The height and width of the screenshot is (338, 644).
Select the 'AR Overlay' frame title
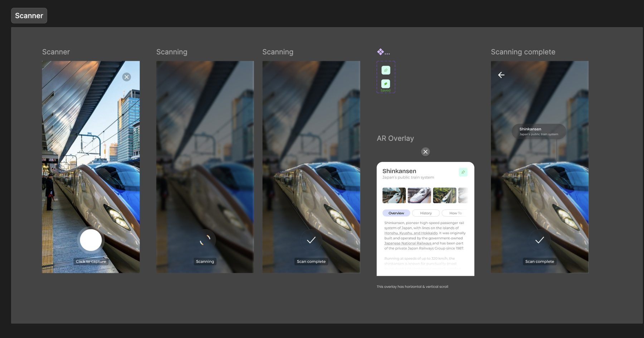pos(395,139)
